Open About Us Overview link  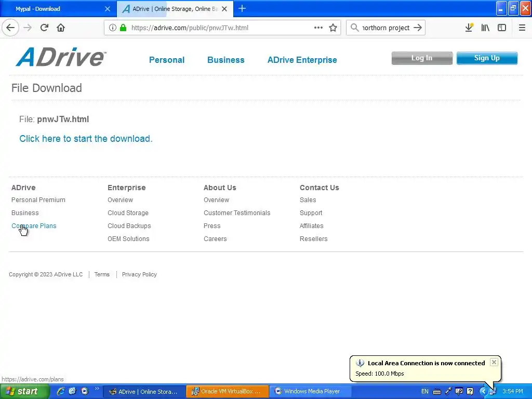tap(216, 200)
